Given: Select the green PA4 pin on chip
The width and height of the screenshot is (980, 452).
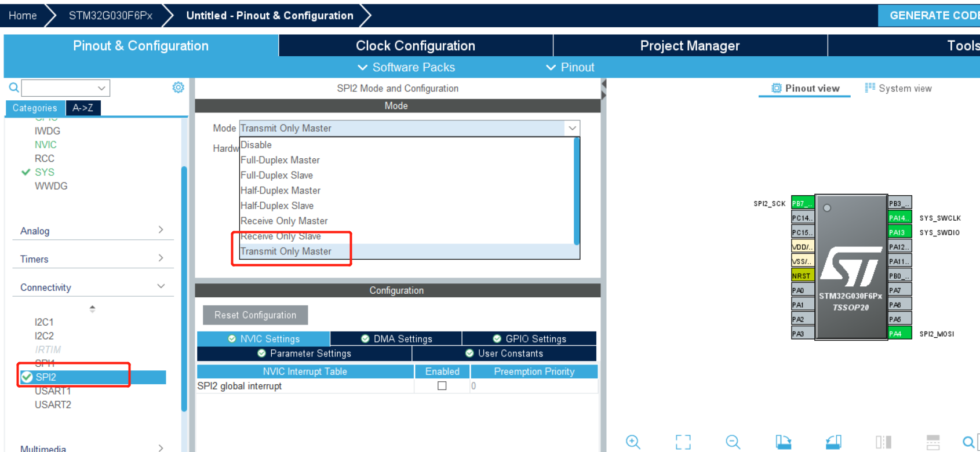Looking at the screenshot, I should (x=899, y=334).
